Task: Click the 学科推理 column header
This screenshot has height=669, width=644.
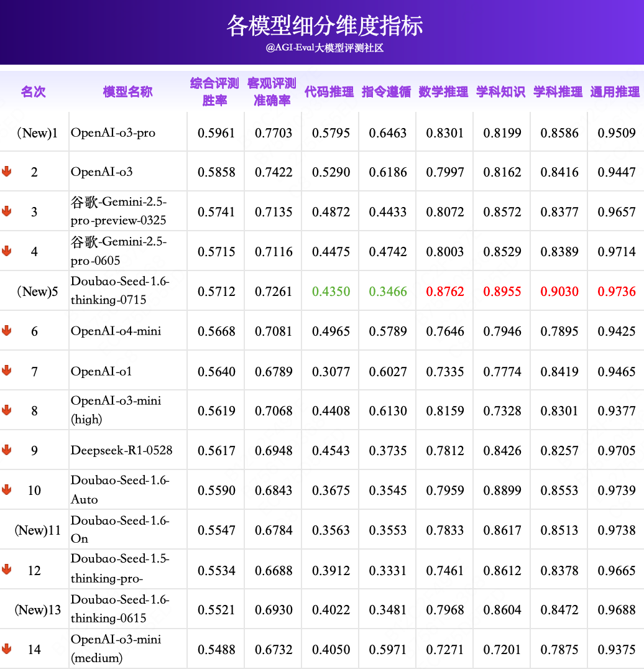Action: (x=558, y=92)
